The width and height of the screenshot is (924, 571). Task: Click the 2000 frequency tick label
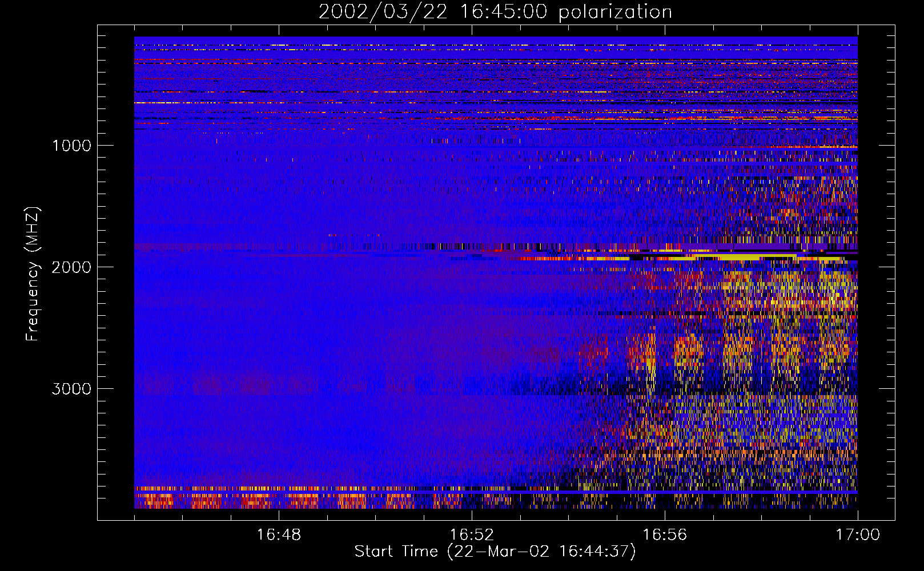[71, 267]
